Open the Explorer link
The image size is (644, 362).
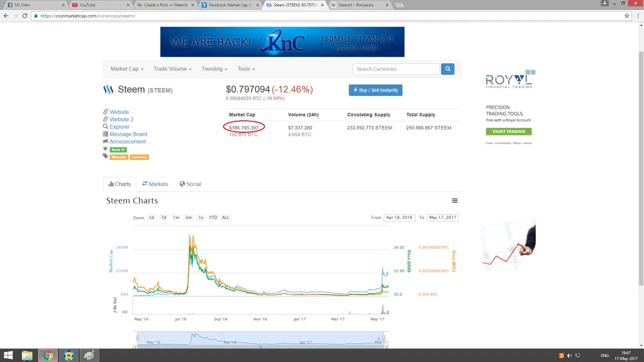point(120,127)
